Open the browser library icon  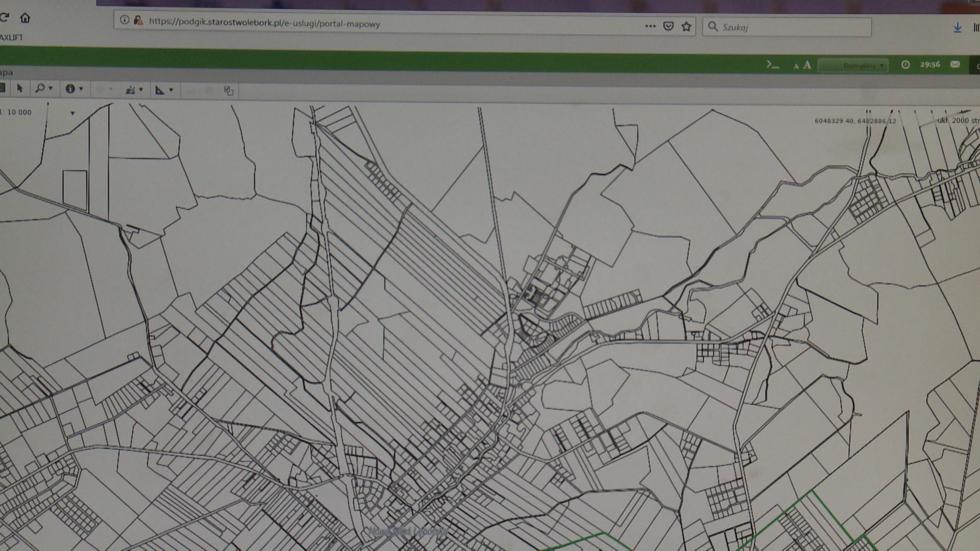click(976, 28)
